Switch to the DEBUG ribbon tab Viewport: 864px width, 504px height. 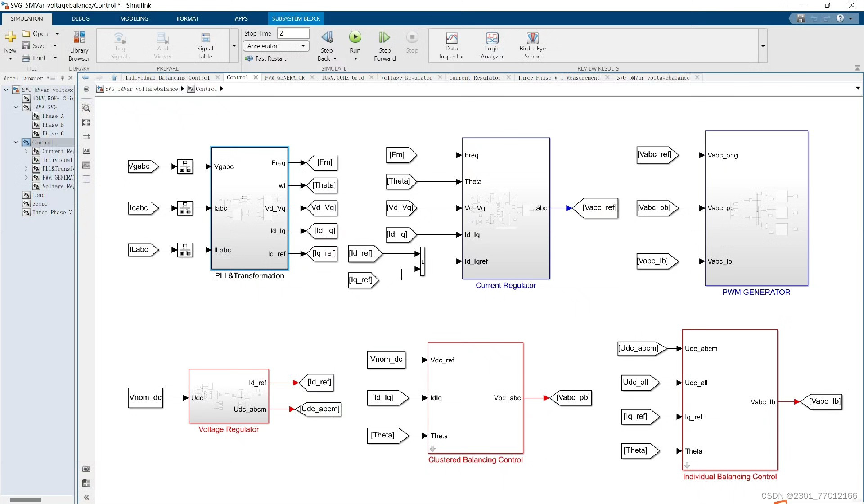coord(81,18)
